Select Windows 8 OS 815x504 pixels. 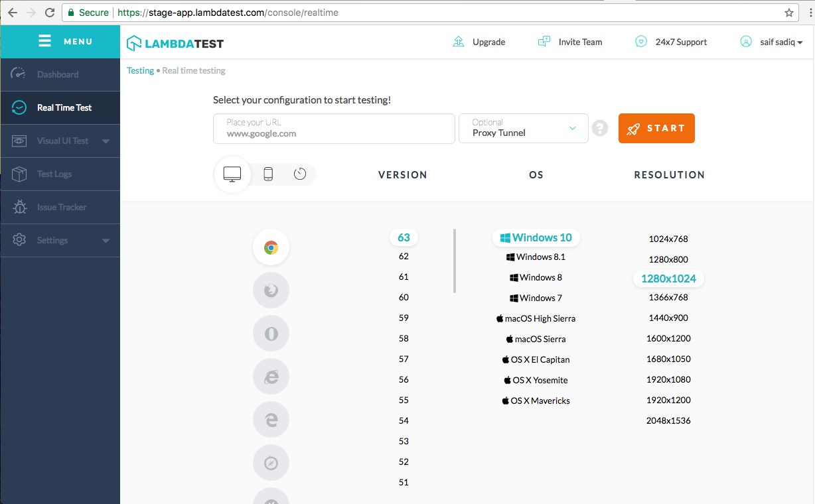pos(536,278)
